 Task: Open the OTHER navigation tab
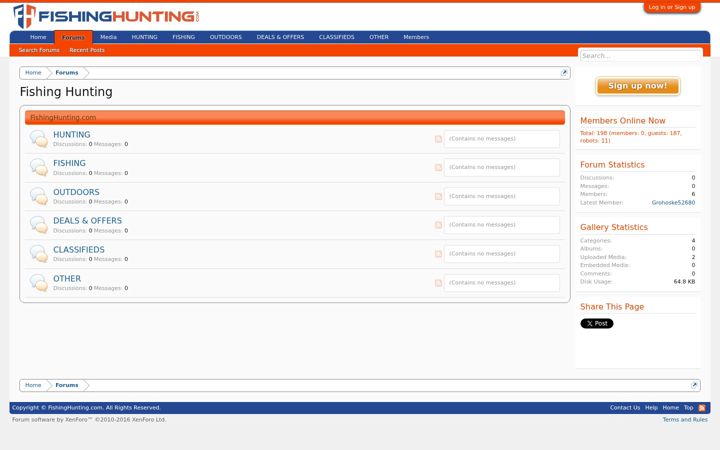[x=379, y=37]
